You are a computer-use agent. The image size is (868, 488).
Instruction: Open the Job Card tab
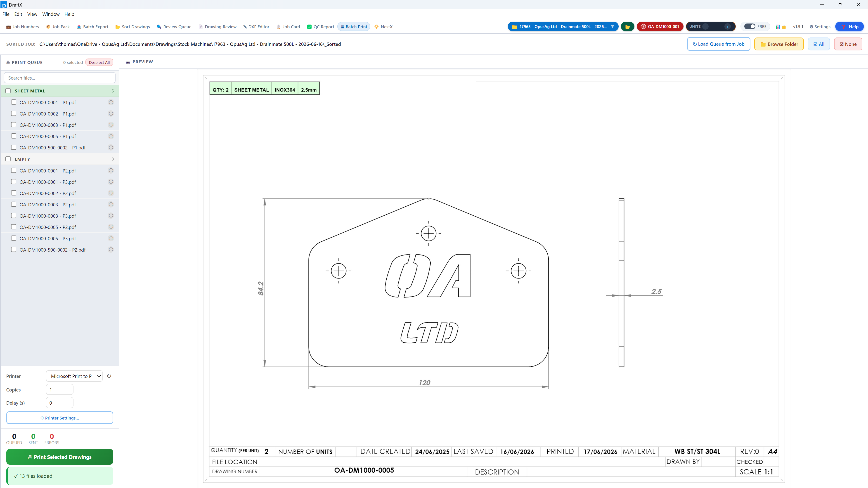point(289,27)
